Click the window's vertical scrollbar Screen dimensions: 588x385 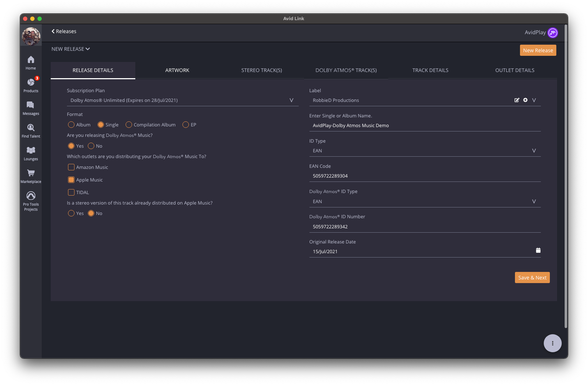coord(566,176)
